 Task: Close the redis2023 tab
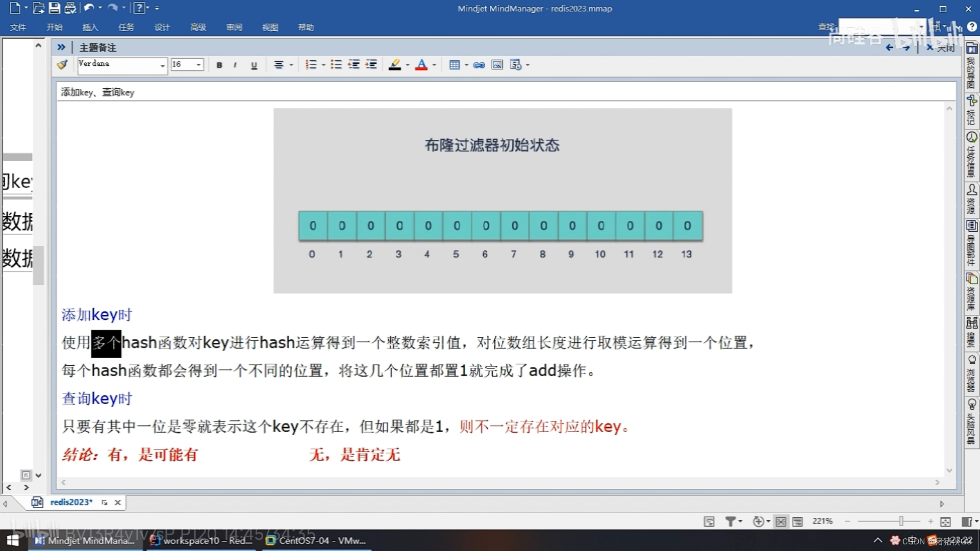pyautogui.click(x=118, y=503)
